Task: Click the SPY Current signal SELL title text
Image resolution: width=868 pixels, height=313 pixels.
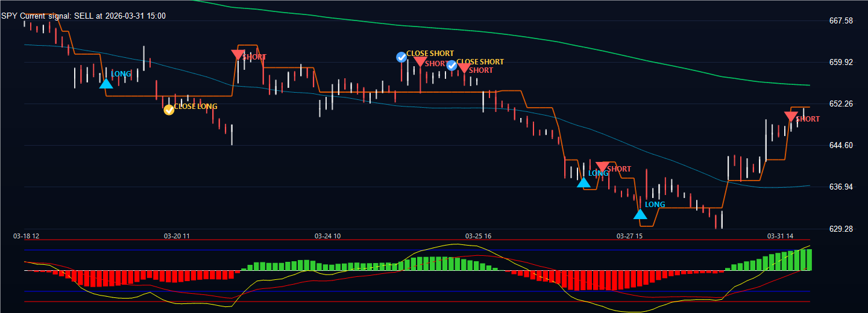Action: (x=83, y=16)
